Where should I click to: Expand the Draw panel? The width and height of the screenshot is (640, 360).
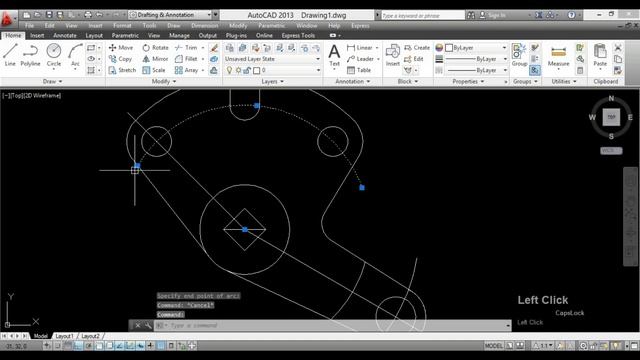click(x=53, y=82)
